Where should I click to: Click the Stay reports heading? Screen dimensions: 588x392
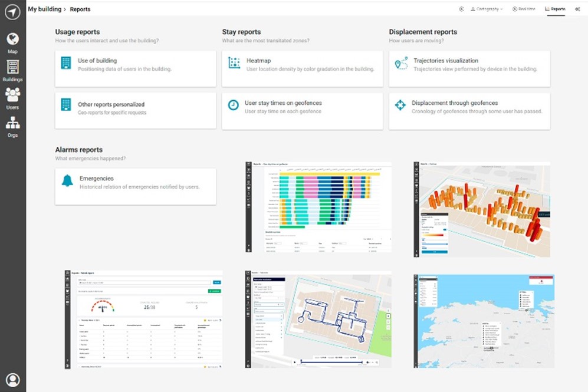coord(241,32)
